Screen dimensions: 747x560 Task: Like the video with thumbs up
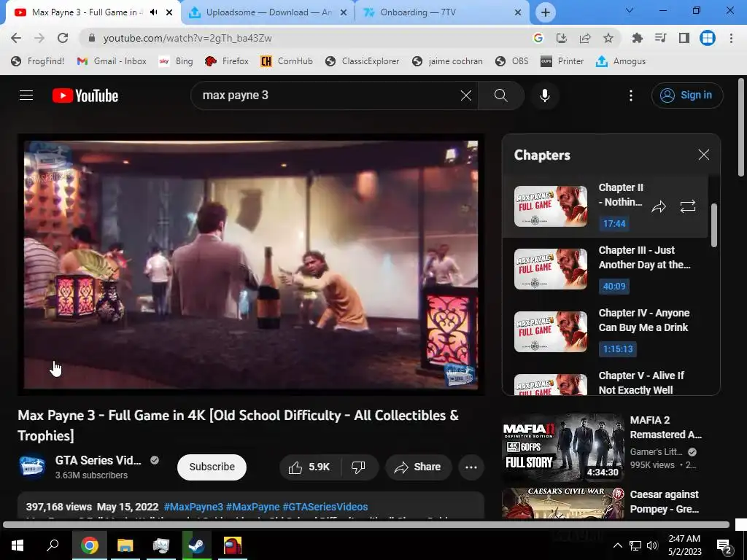pos(309,467)
